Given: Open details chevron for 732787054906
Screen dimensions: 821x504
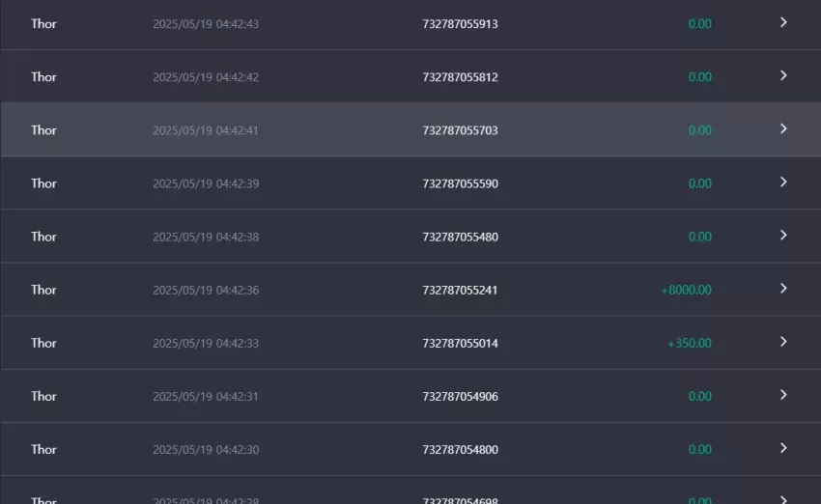Looking at the screenshot, I should [783, 395].
